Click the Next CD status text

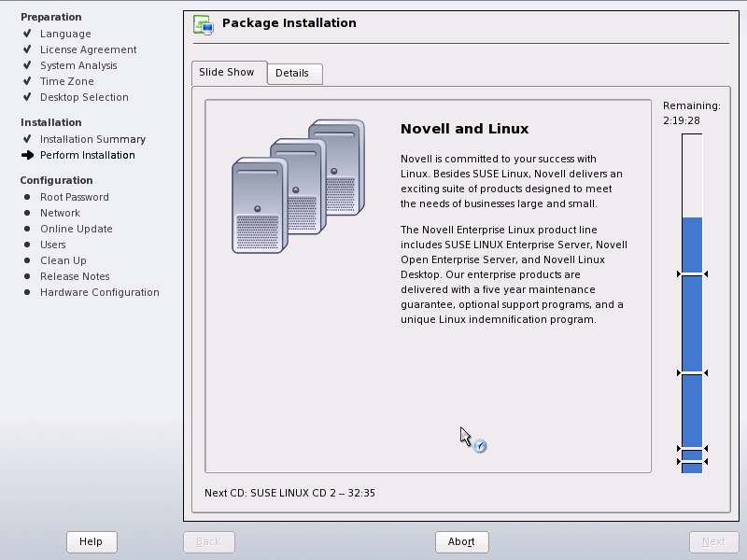coord(289,493)
